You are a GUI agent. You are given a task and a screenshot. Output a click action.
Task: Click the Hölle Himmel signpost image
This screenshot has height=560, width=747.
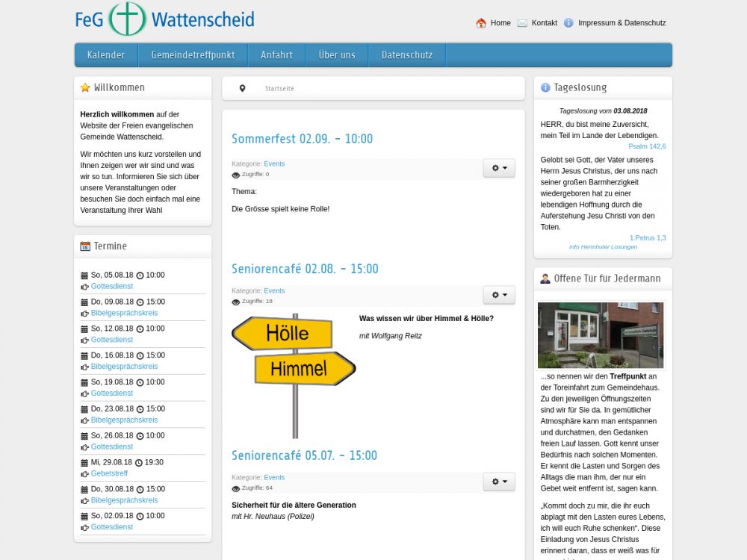coord(294,375)
